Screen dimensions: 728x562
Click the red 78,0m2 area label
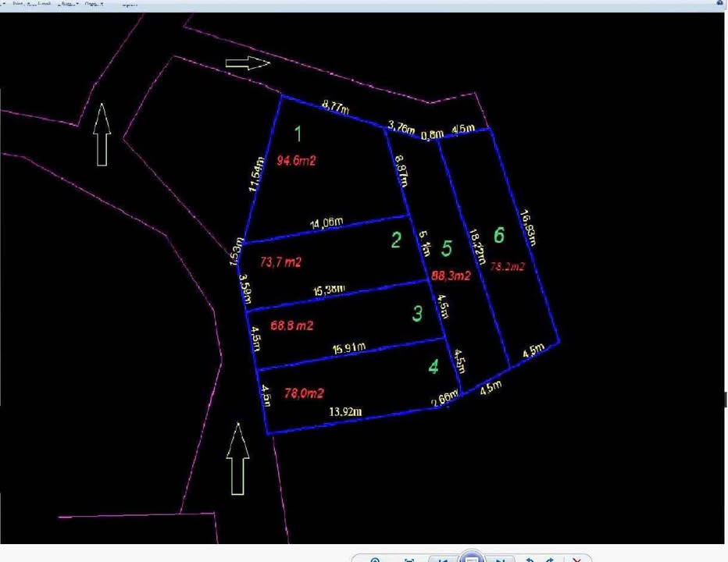click(x=304, y=393)
